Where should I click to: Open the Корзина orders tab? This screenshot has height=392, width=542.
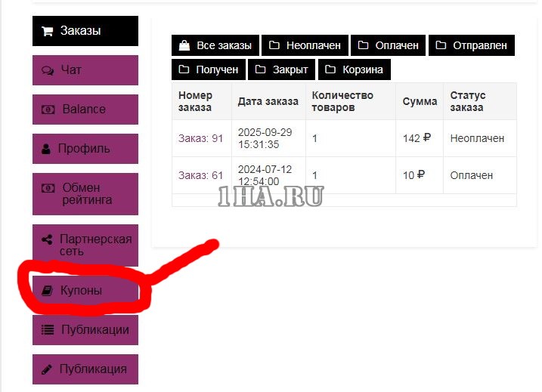coord(354,69)
